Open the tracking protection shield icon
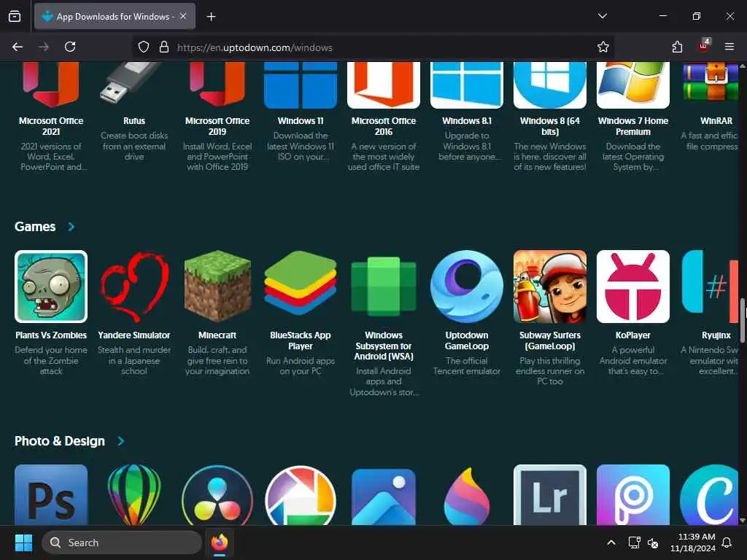This screenshot has height=560, width=747. click(144, 47)
